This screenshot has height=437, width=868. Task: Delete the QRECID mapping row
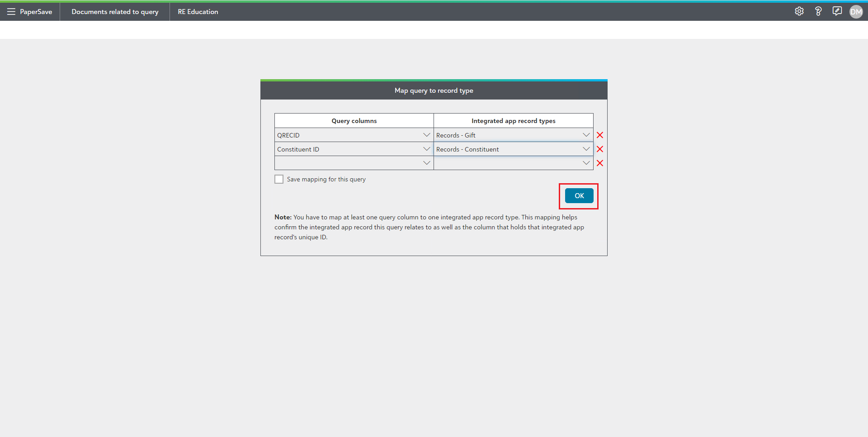pos(600,135)
